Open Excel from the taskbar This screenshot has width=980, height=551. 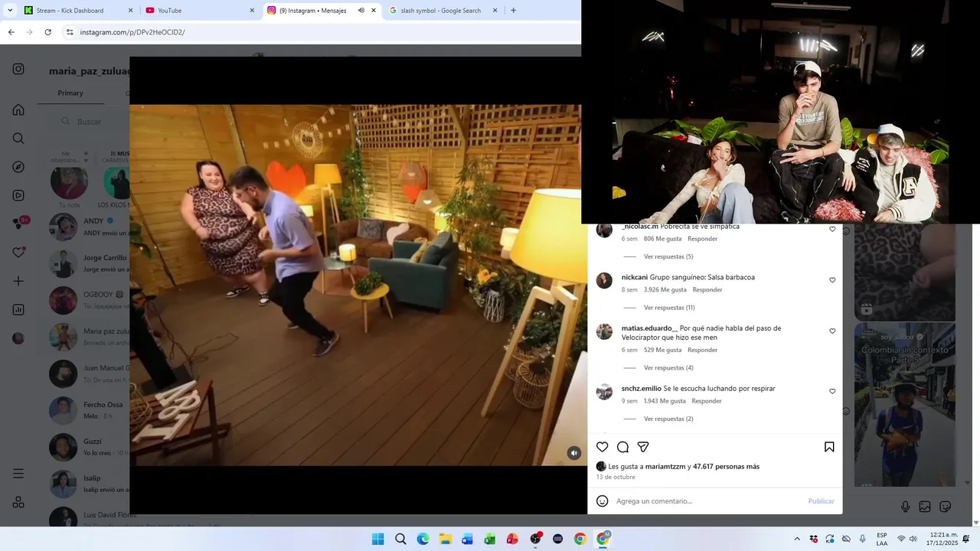(490, 540)
